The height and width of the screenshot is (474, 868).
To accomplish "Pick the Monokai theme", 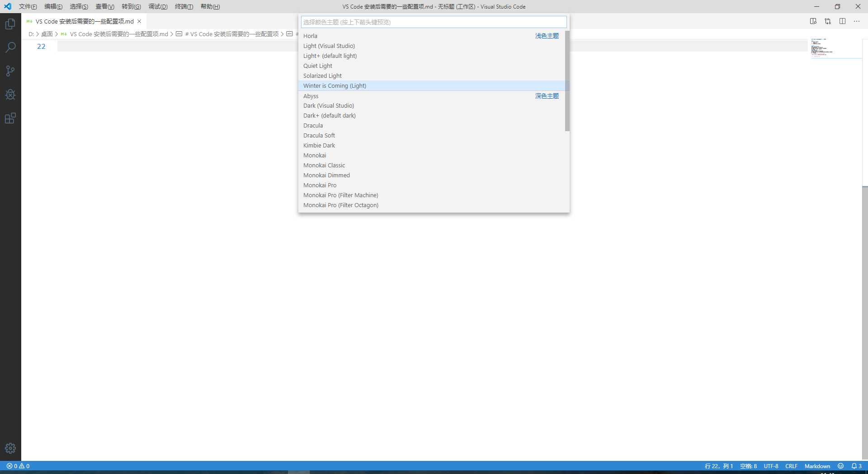I will [432, 155].
